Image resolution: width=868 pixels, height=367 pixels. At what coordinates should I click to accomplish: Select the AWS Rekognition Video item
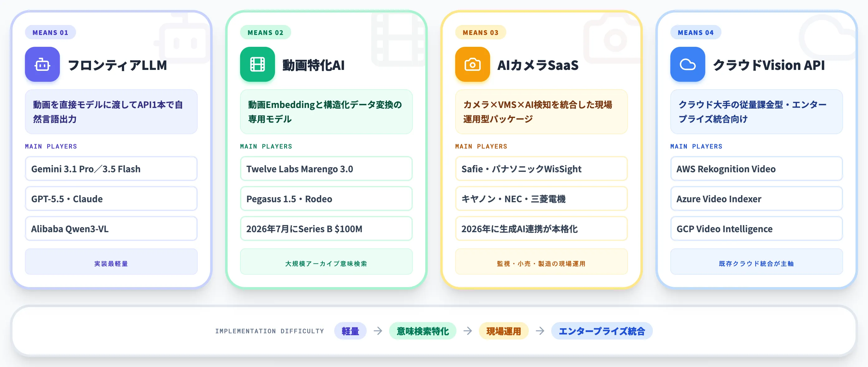click(756, 169)
